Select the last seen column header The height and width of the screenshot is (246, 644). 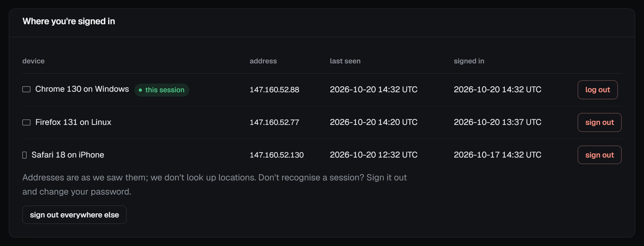pos(345,61)
